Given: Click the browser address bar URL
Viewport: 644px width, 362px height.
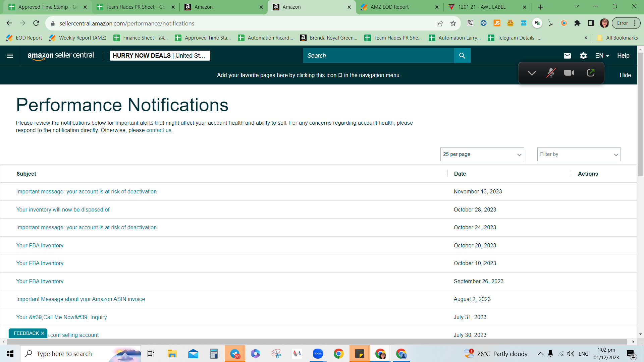Looking at the screenshot, I should click(x=127, y=23).
